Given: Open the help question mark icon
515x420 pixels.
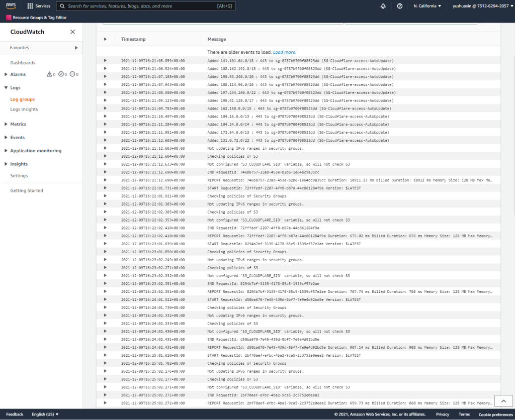Looking at the screenshot, I should [399, 6].
